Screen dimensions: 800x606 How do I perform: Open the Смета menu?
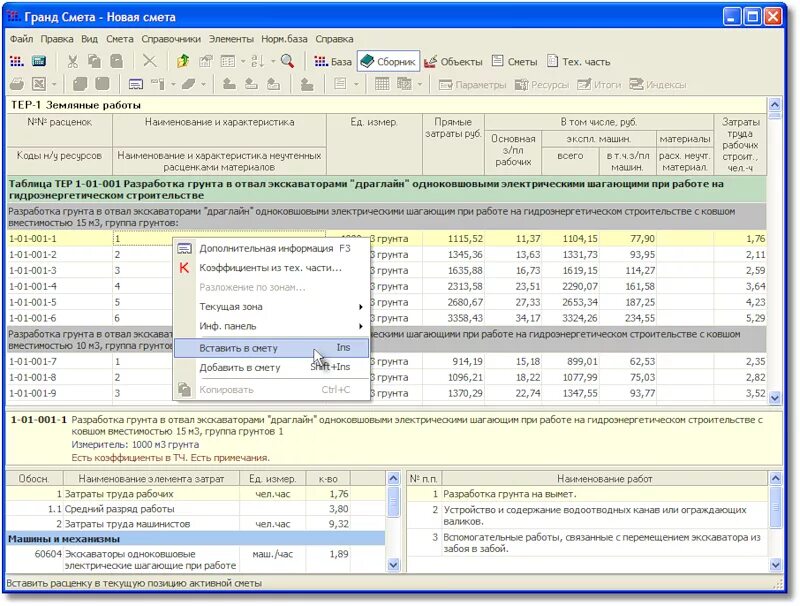click(x=119, y=39)
